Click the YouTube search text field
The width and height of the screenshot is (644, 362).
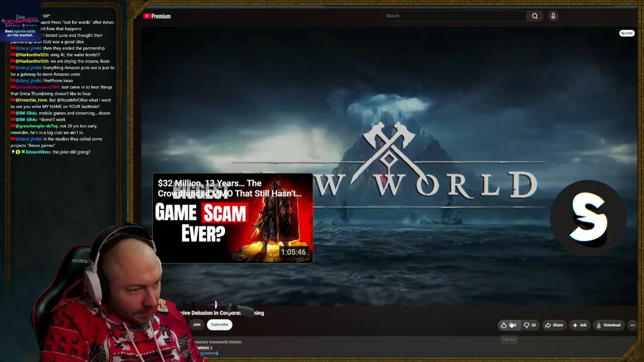click(454, 16)
